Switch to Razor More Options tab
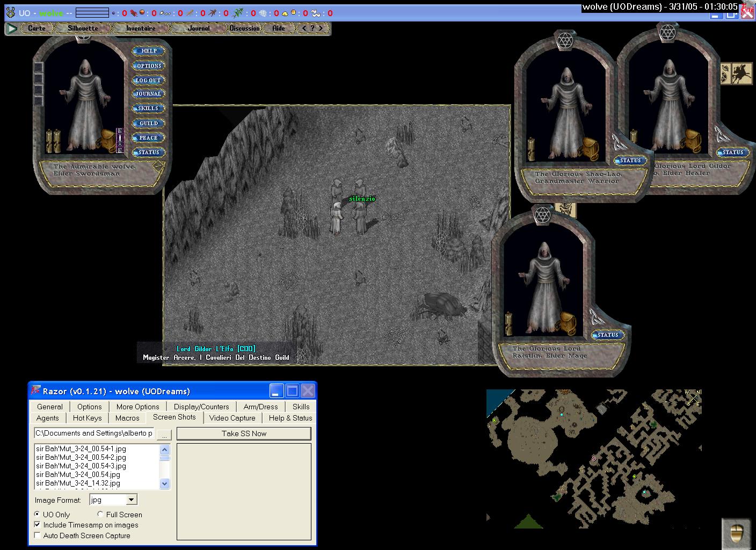 137,407
